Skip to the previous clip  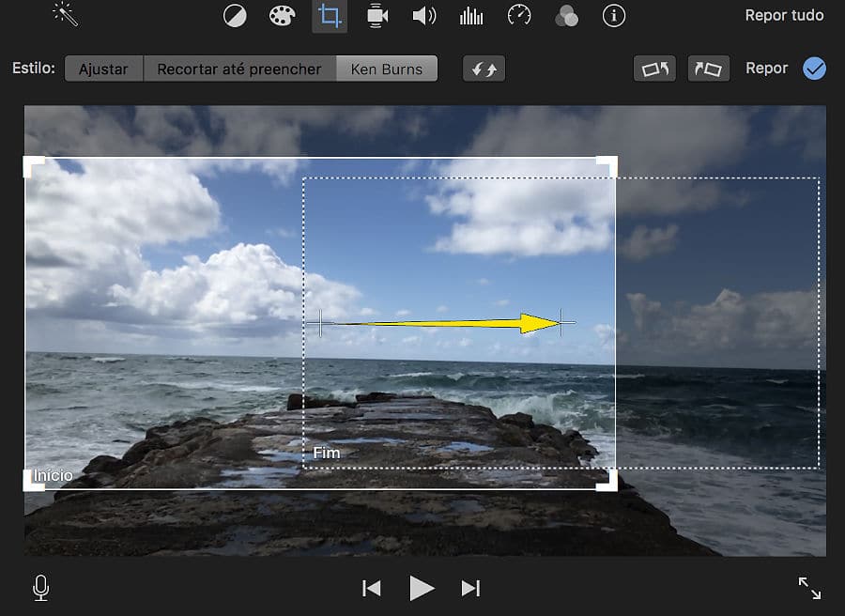[x=372, y=588]
